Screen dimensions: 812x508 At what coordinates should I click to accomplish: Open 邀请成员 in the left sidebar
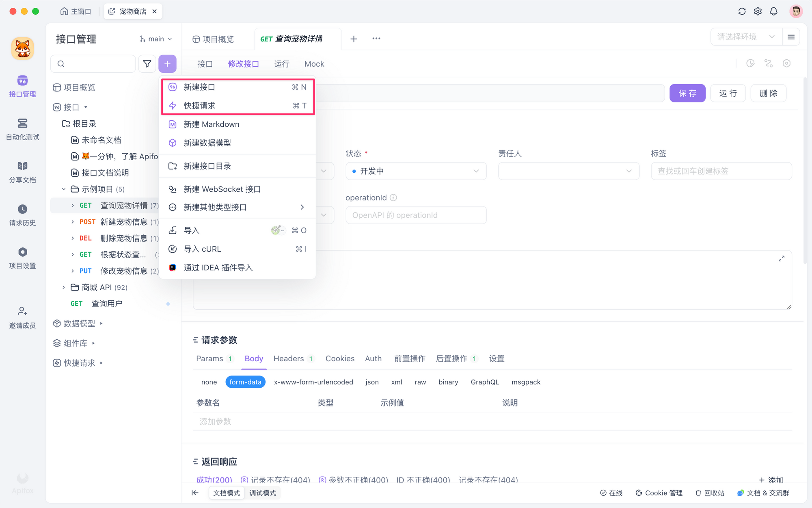[x=22, y=318]
